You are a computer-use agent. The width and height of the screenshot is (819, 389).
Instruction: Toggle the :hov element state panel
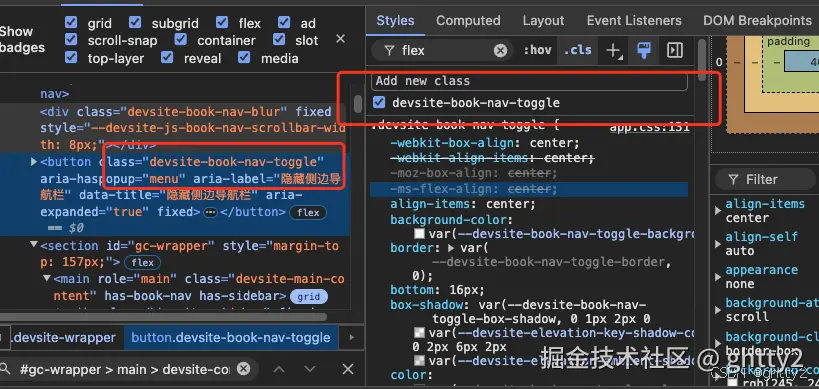(x=537, y=50)
